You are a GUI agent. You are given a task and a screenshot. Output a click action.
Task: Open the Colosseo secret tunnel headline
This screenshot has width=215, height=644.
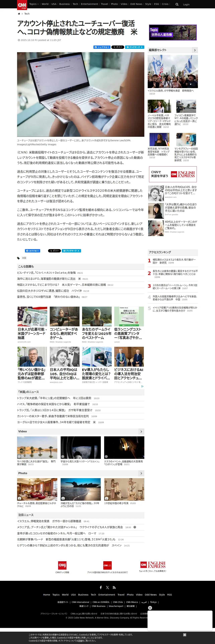click(x=57, y=533)
